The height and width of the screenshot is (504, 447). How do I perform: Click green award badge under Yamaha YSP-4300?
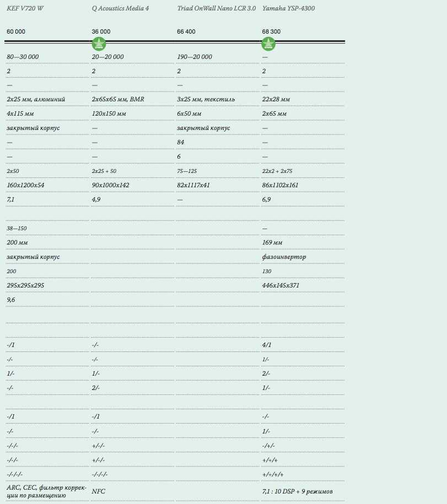click(x=268, y=45)
